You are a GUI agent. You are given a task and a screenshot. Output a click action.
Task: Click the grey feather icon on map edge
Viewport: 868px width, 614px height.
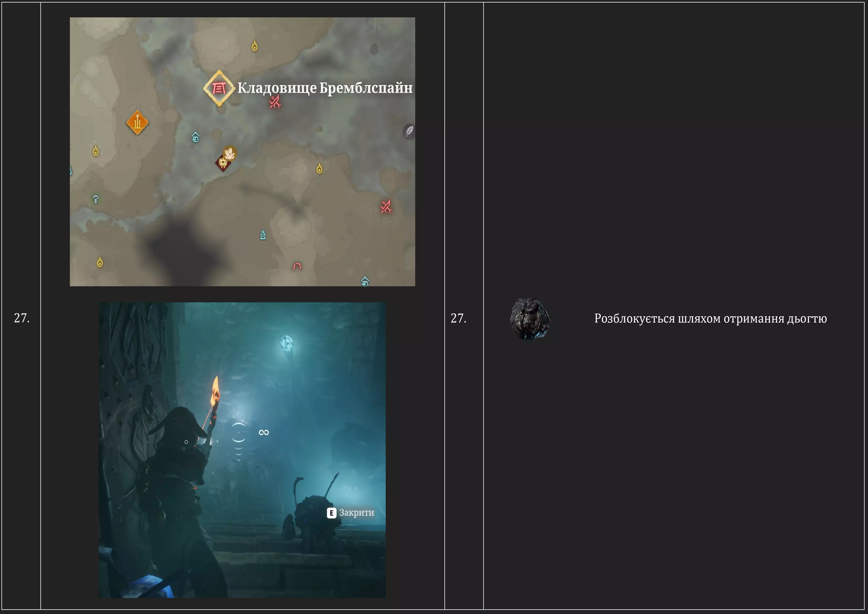pos(409,132)
